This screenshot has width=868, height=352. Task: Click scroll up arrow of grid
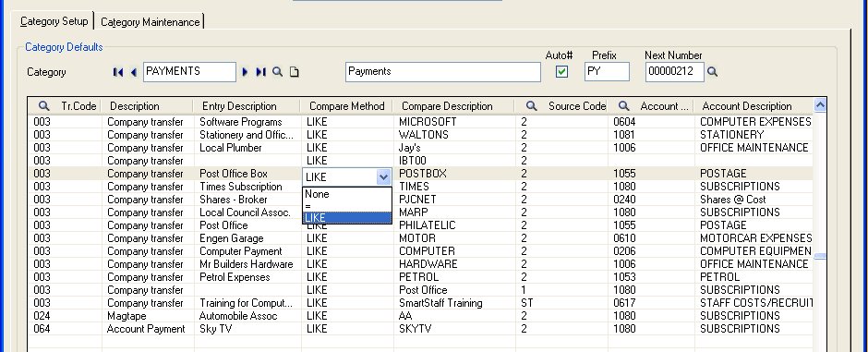pyautogui.click(x=820, y=105)
